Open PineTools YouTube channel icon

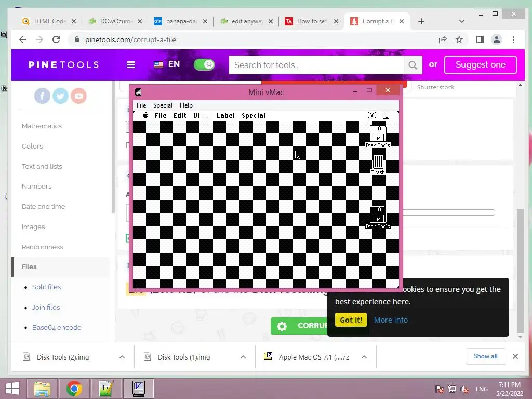click(x=79, y=96)
